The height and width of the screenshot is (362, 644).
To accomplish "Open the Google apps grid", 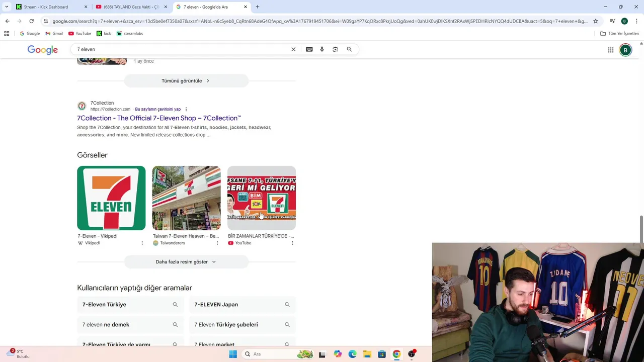I will pos(610,50).
